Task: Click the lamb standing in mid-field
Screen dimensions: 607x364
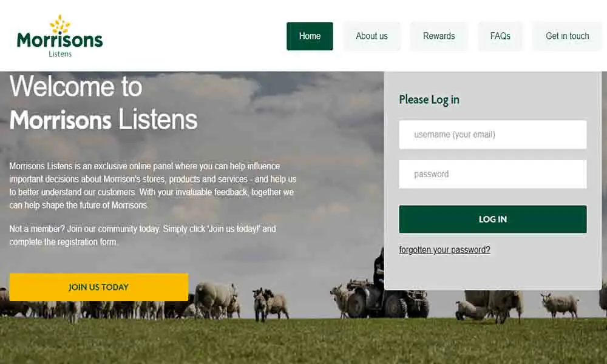Action: 260,304
